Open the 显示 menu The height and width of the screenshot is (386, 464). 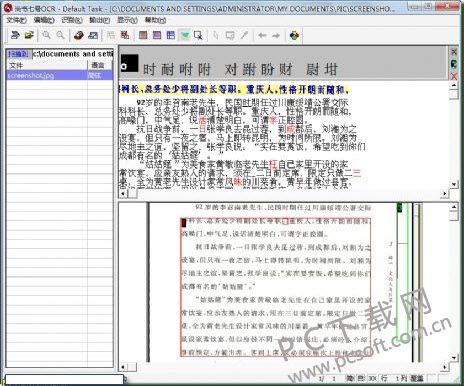tap(127, 20)
